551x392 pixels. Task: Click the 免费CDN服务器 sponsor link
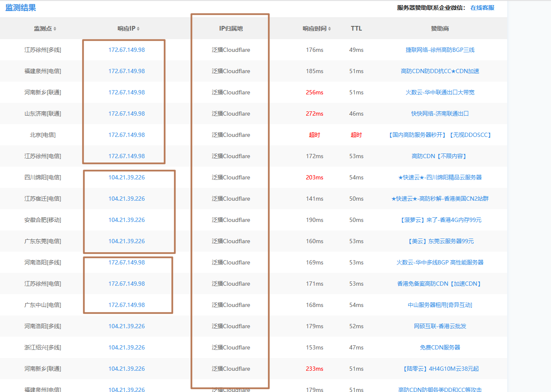[440, 347]
